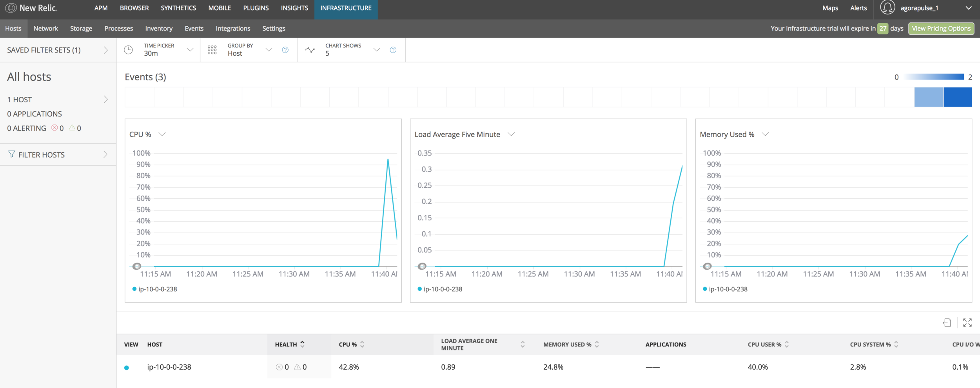This screenshot has width=980, height=388.
Task: Toggle ip-10-0-0-238 legend in Load Average chart
Action: coord(440,289)
